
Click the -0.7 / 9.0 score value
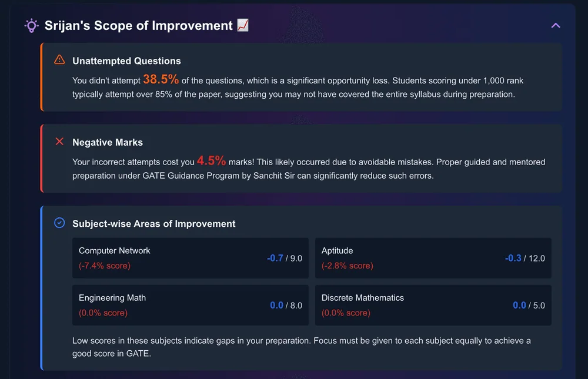[284, 258]
